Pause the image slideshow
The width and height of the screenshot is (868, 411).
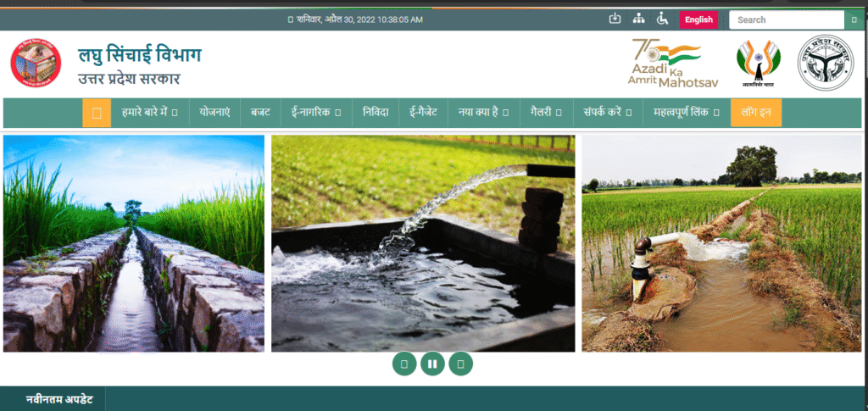[432, 364]
